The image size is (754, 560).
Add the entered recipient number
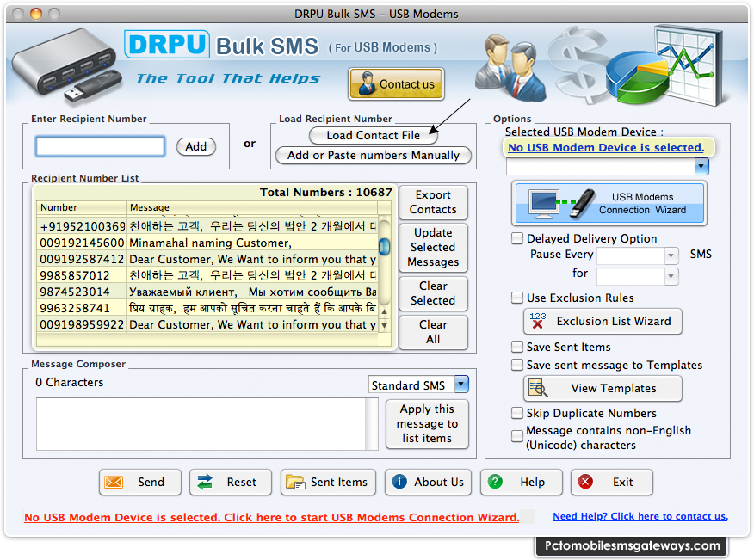point(196,146)
